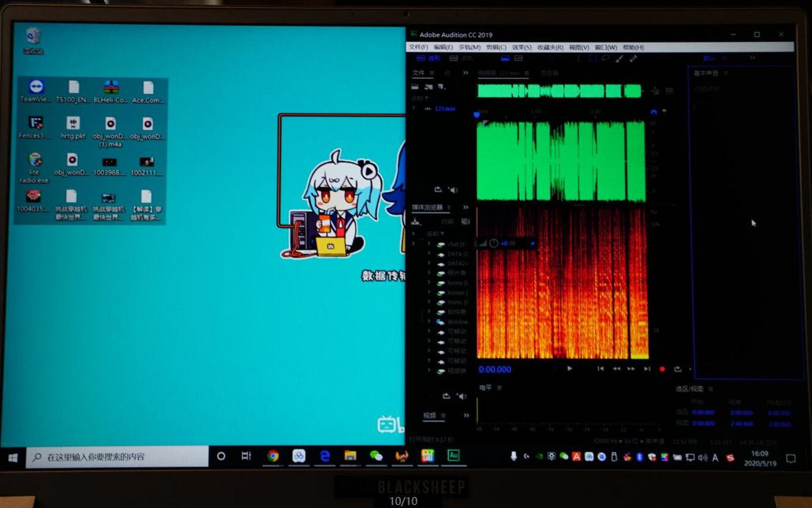Select the Paintbrush Selection tool
Screen dimensions: 812x508
619,58
